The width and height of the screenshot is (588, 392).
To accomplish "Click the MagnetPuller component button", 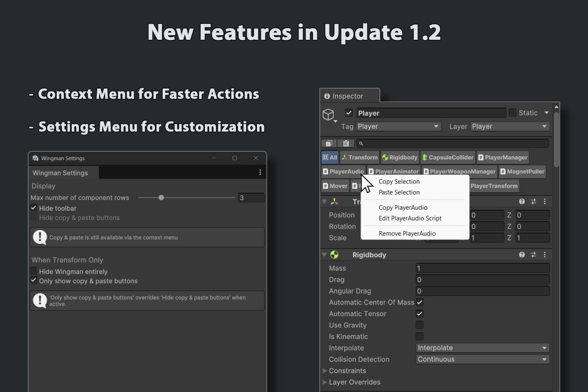I will [522, 172].
